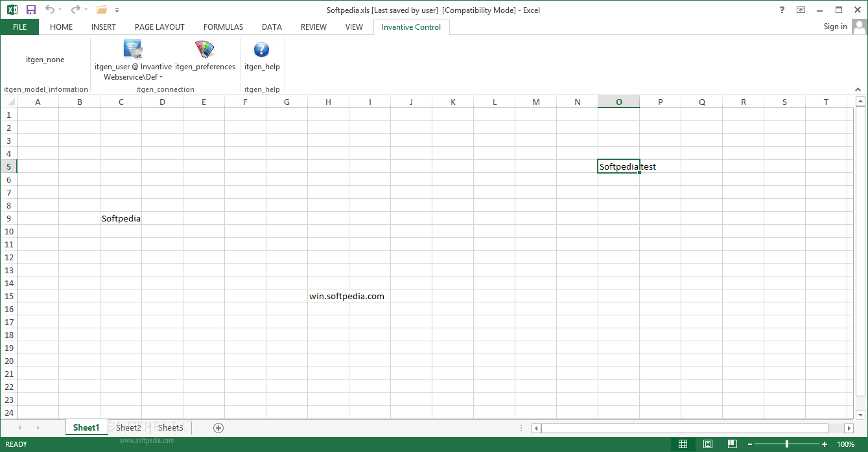868x452 pixels.
Task: Click the vertical scrollbar up arrow
Action: click(861, 102)
